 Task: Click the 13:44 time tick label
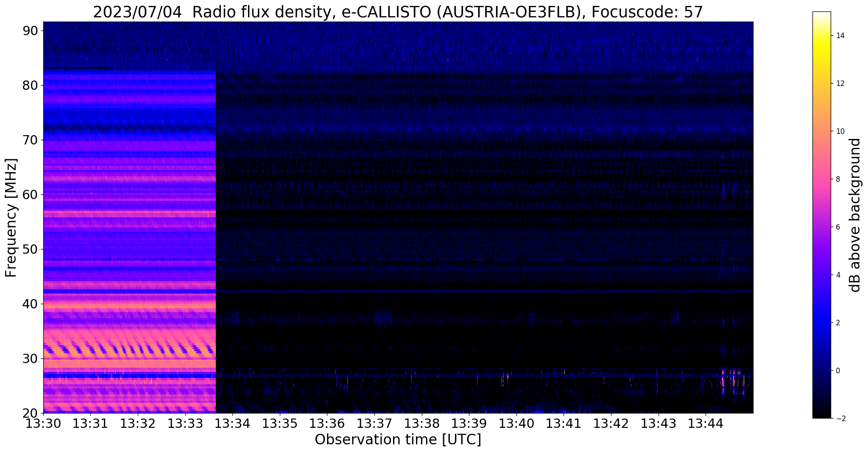(706, 423)
